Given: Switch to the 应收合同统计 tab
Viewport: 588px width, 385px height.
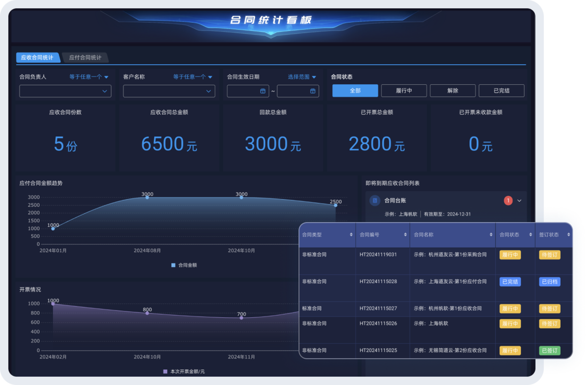Looking at the screenshot, I should click(38, 57).
